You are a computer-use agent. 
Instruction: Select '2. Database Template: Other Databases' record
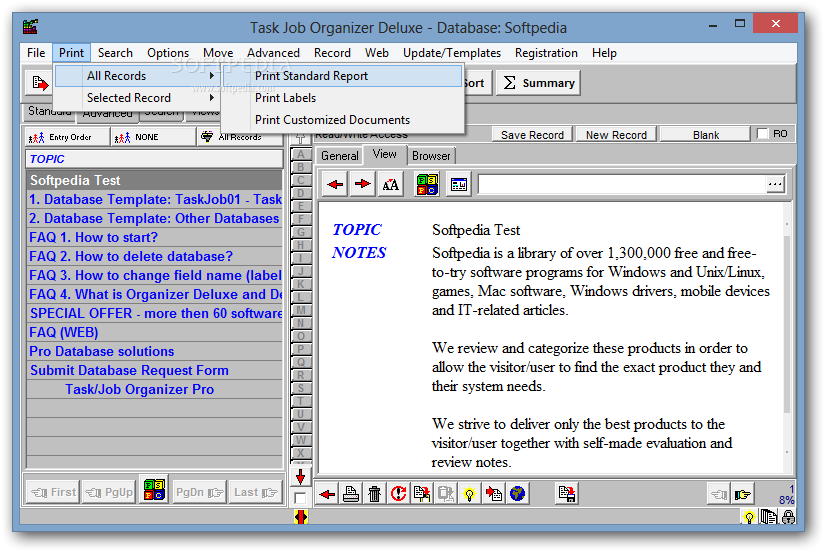[x=155, y=218]
